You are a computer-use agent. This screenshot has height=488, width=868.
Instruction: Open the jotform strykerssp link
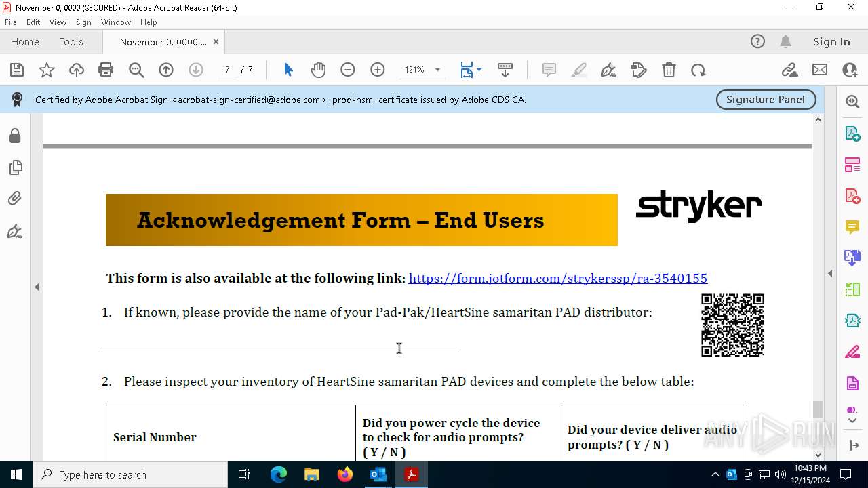tap(558, 279)
